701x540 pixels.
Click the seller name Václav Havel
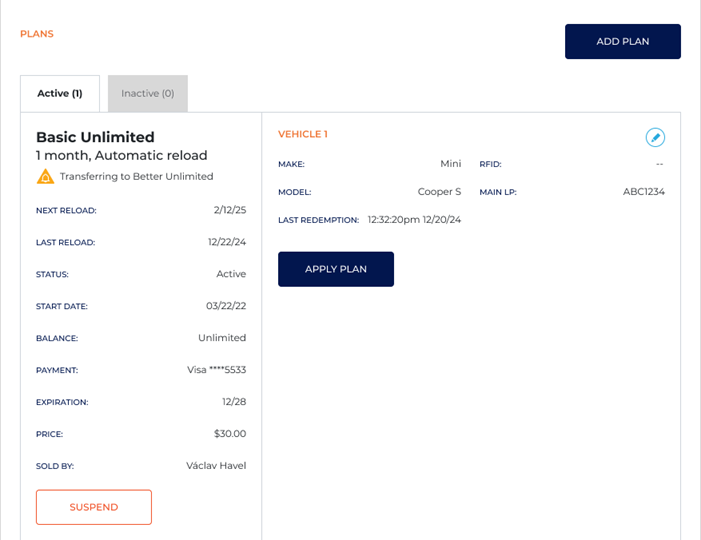(216, 466)
